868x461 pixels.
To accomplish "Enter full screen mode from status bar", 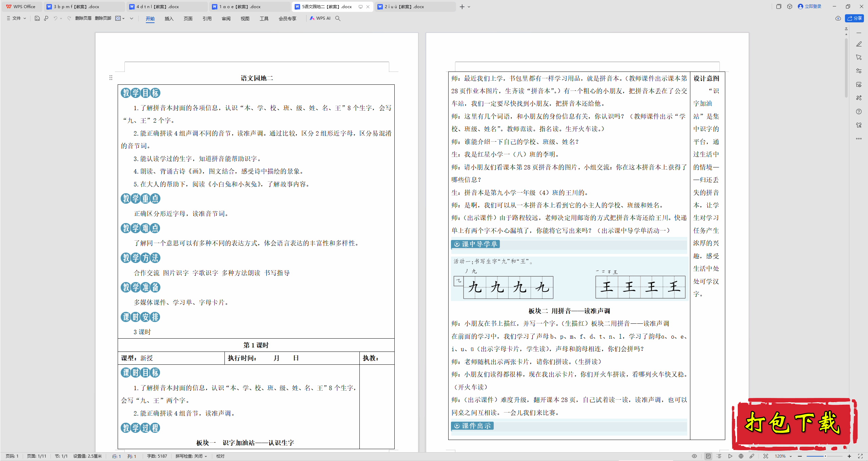I will coord(860,456).
